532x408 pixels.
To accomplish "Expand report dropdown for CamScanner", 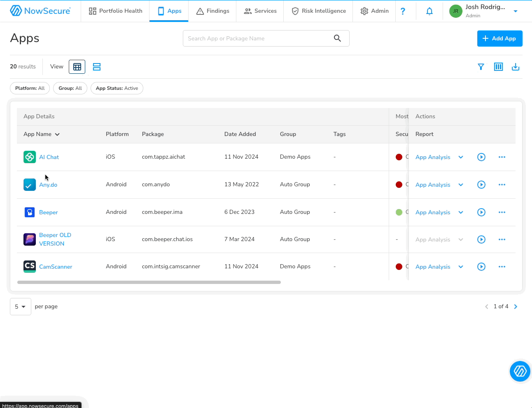I will [x=461, y=267].
